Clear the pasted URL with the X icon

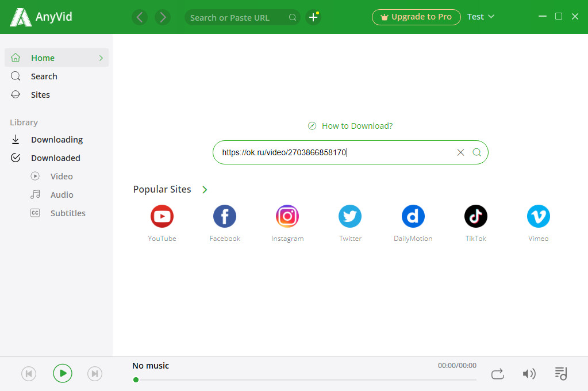click(x=460, y=152)
